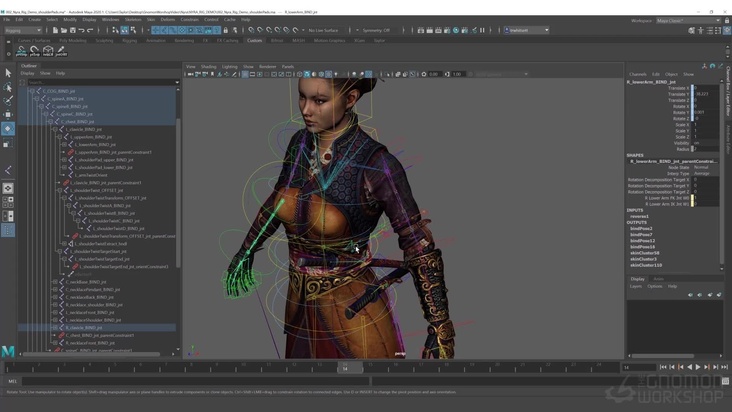Toggle select by object type mode

(124, 30)
